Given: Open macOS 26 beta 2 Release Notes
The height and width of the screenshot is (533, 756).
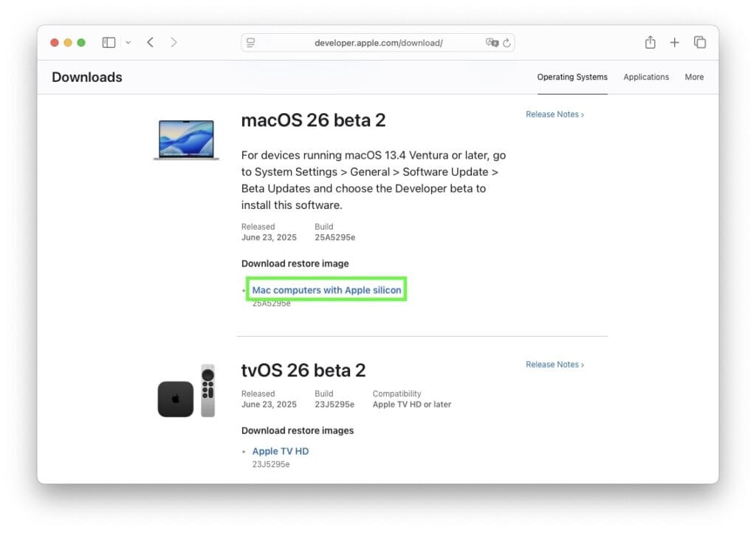Looking at the screenshot, I should pos(554,114).
